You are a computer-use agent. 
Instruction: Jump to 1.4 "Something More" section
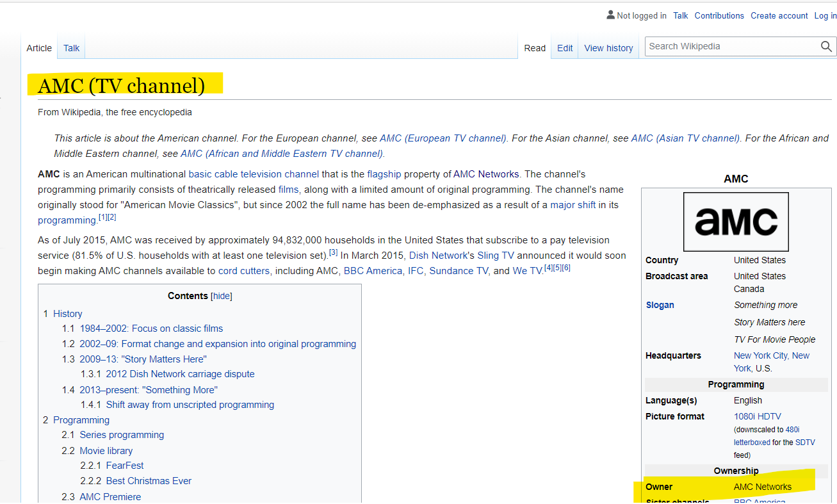[x=140, y=390]
